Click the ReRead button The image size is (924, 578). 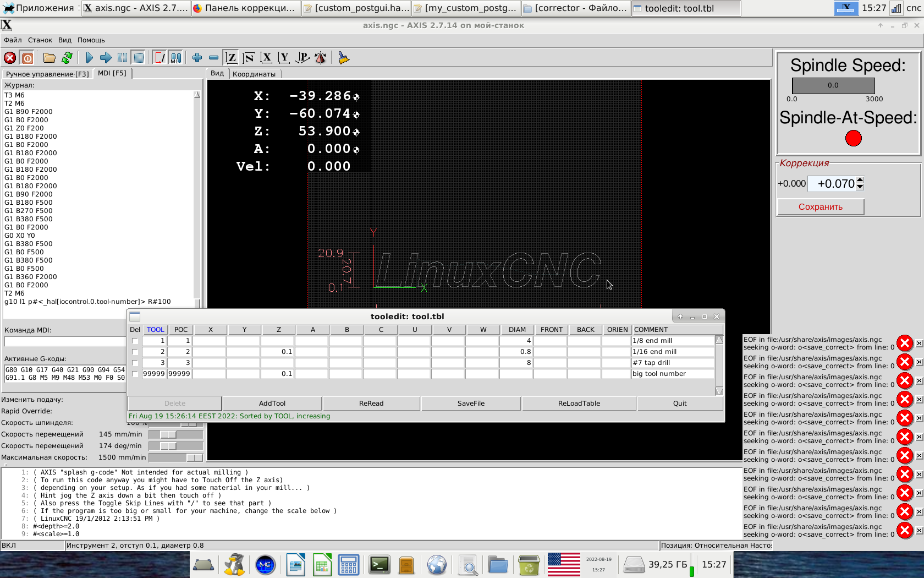[371, 403]
